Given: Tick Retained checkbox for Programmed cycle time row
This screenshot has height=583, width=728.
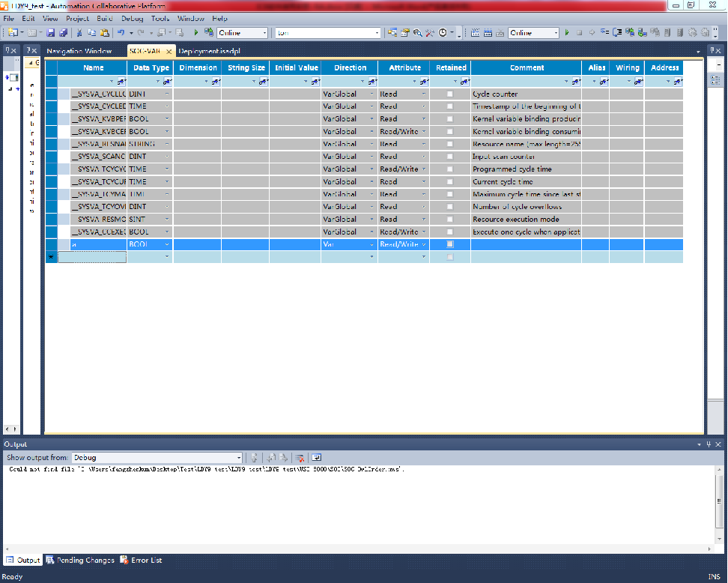Looking at the screenshot, I should [x=450, y=169].
